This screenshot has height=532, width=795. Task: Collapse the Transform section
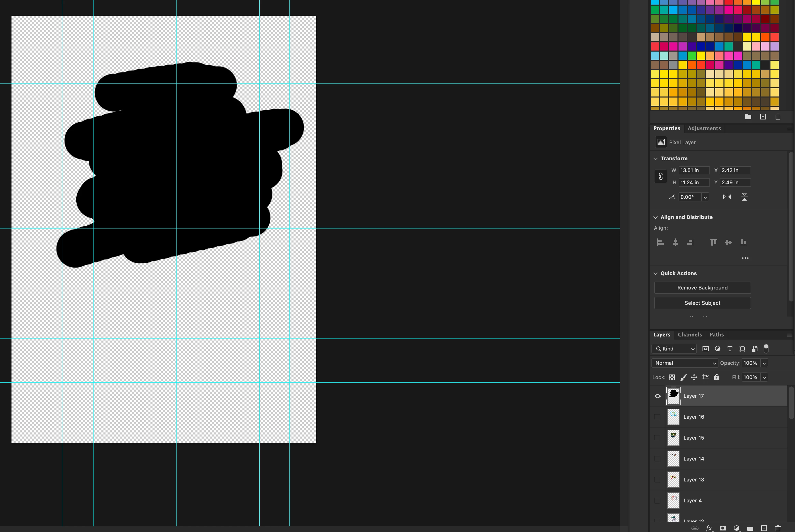pos(656,159)
